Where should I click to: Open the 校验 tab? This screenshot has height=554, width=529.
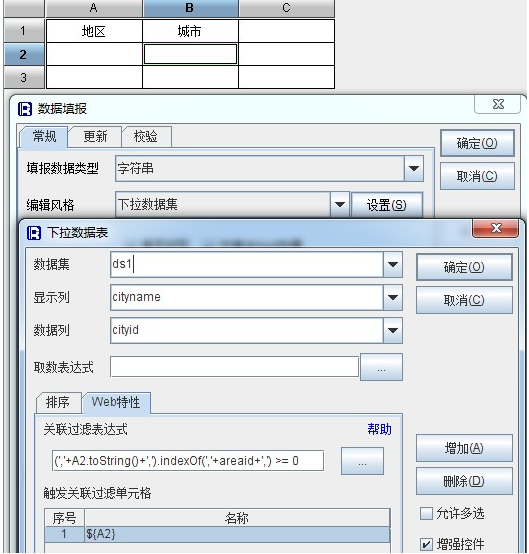pos(146,137)
